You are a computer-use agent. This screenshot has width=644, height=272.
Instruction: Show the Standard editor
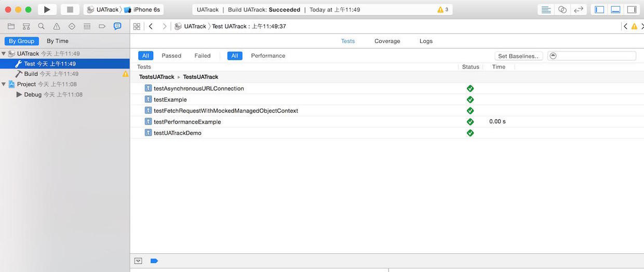[546, 9]
